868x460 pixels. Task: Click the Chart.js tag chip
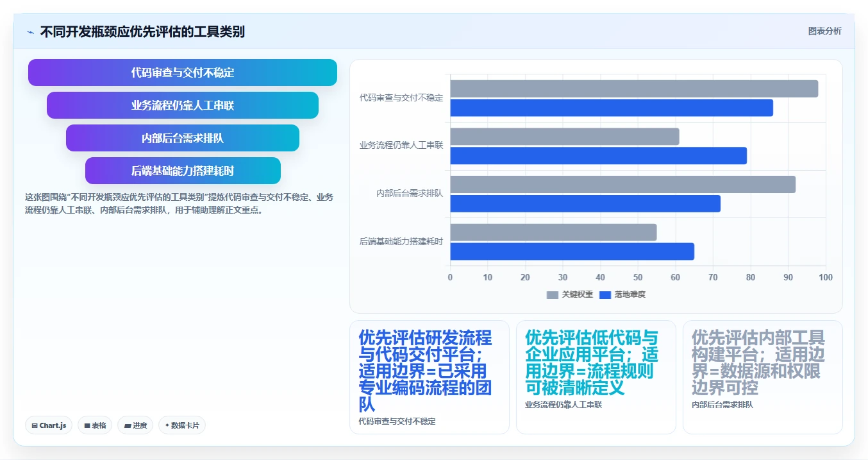pos(49,425)
